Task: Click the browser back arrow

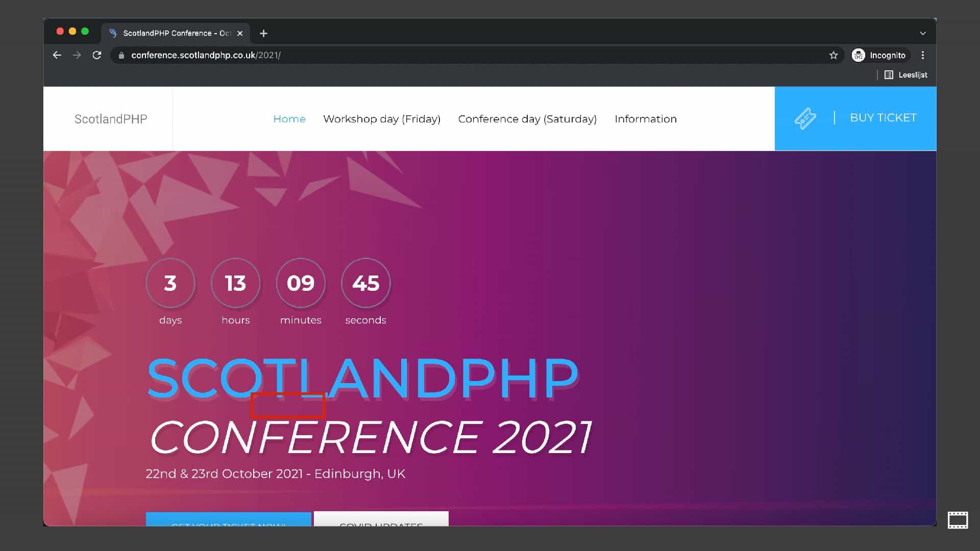Action: [57, 55]
